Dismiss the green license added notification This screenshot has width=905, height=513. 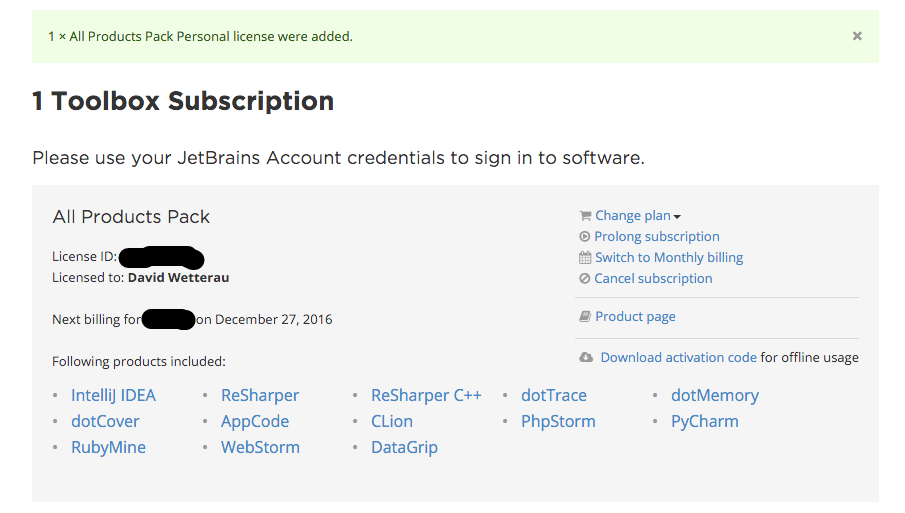point(857,36)
